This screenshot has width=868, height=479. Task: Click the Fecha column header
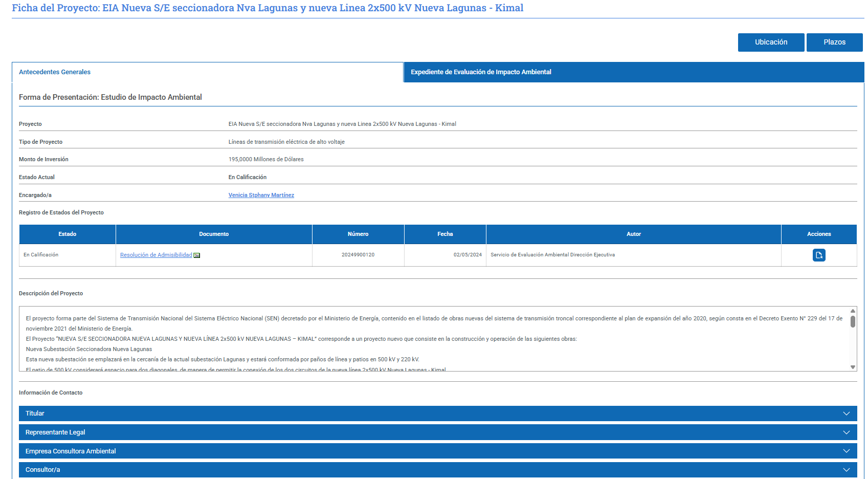click(445, 234)
